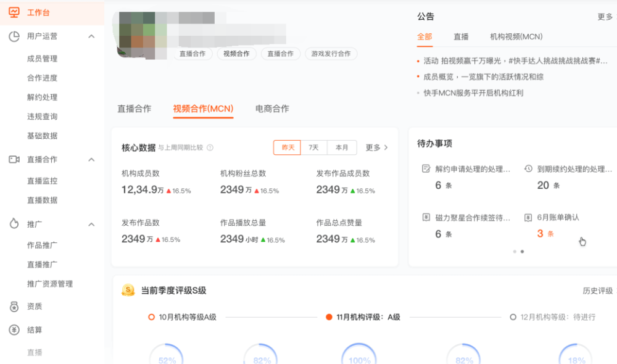The width and height of the screenshot is (617, 364).
Task: Collapse the 用户运营 sidebar section
Action: click(91, 36)
